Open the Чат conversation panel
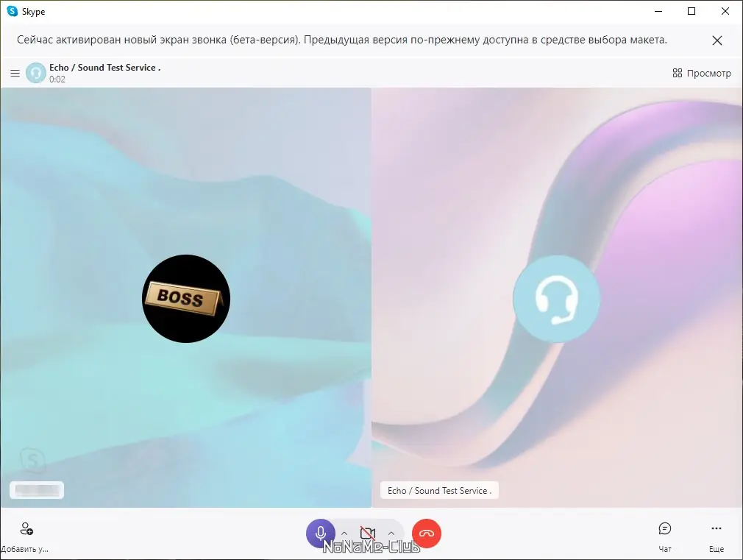 (665, 536)
